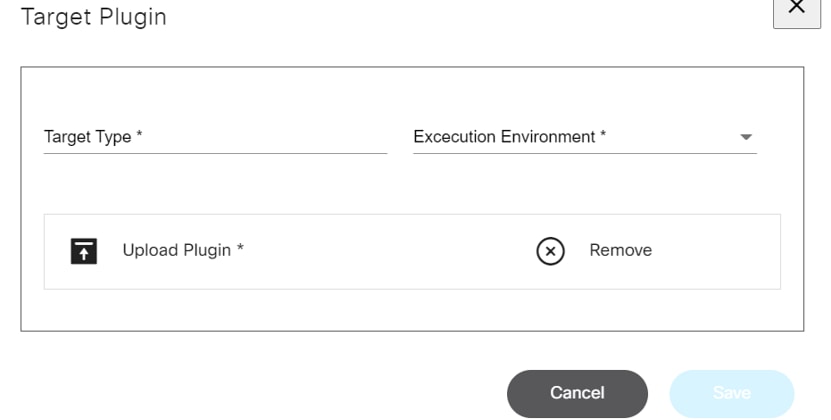Screen dimensions: 831x420
Task: Click underline of Execution Environment field
Action: pyautogui.click(x=584, y=153)
